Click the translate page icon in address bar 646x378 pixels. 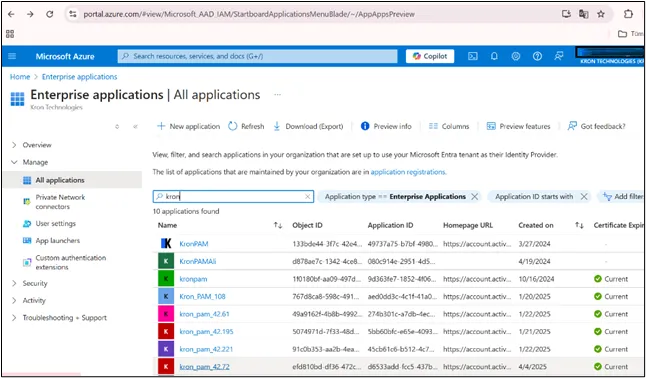click(x=583, y=14)
